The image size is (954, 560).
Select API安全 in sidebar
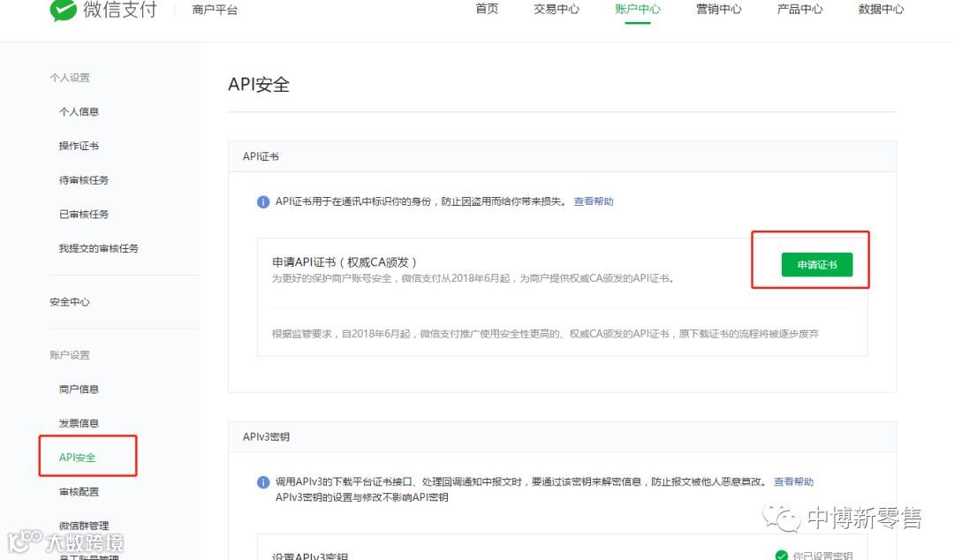tap(77, 458)
